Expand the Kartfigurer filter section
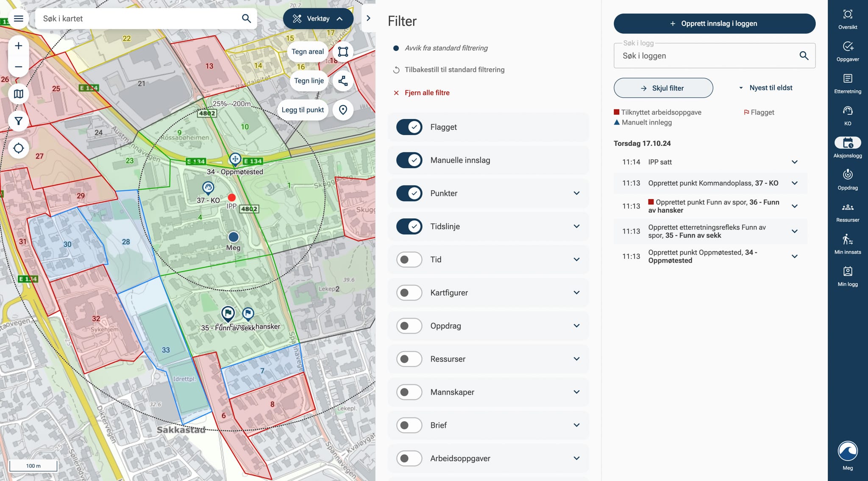The image size is (868, 481). click(576, 293)
